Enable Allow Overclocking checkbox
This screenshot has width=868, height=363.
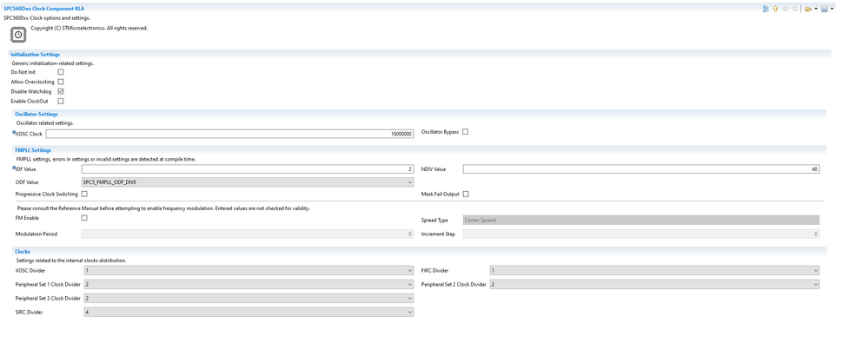tap(61, 82)
